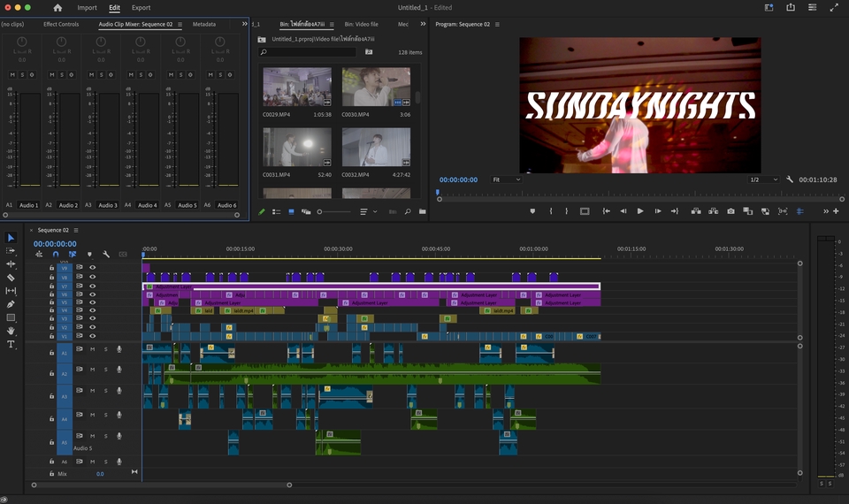Mute track A1 in timeline

tap(92, 349)
